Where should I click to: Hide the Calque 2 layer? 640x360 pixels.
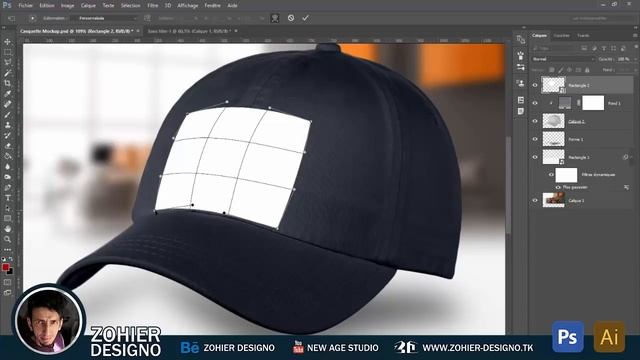pos(535,121)
